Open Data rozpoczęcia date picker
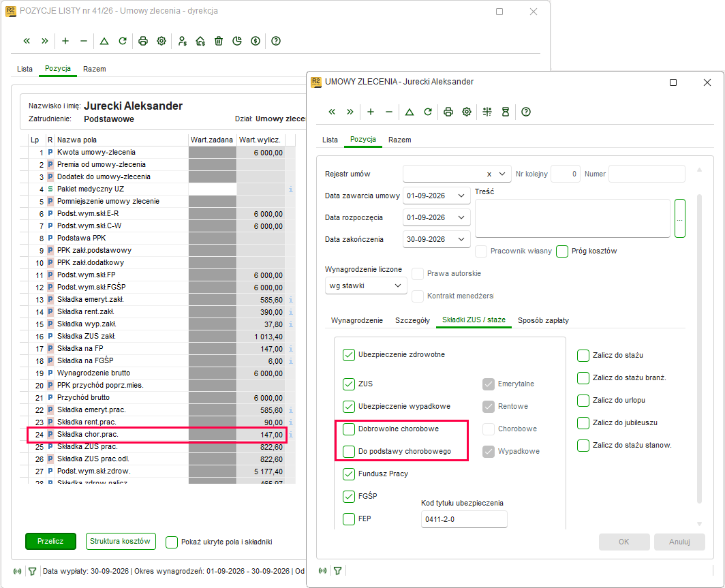The height and width of the screenshot is (588, 725). click(x=461, y=218)
